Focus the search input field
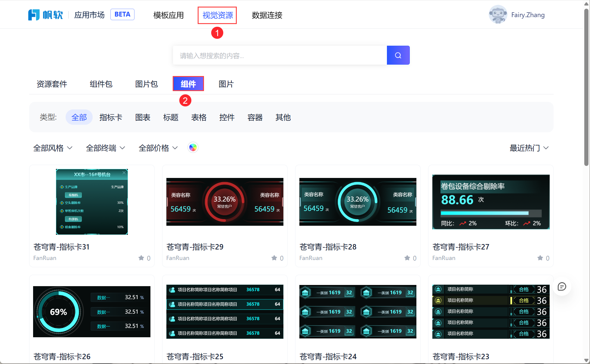This screenshot has height=364, width=590. [280, 55]
